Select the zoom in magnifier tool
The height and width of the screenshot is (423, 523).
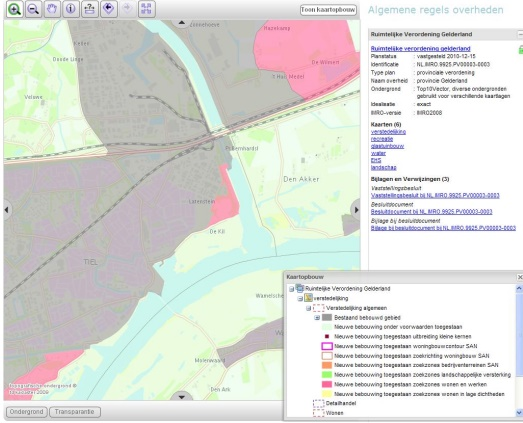tap(14, 9)
